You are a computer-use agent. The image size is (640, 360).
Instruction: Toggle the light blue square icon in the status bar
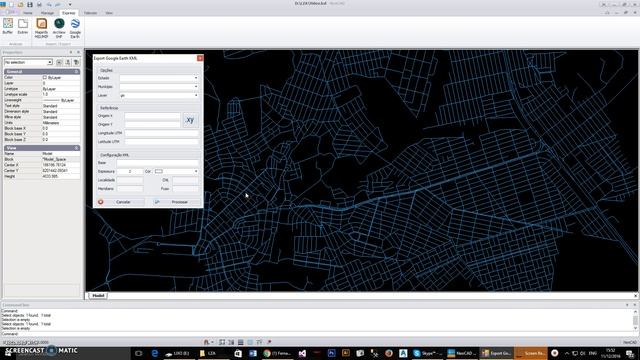click(250, 342)
